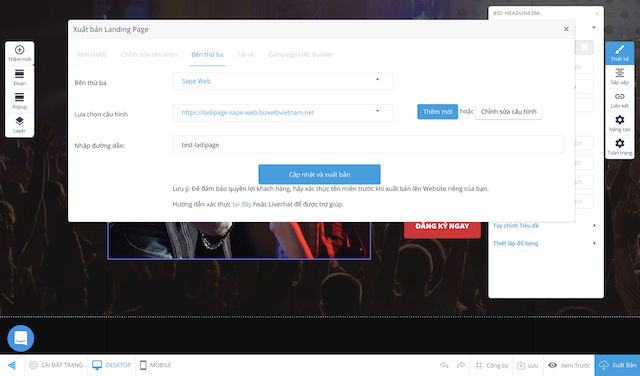Open Toàn trang page-wide settings gear
This screenshot has height=376, width=640.
pyautogui.click(x=620, y=147)
